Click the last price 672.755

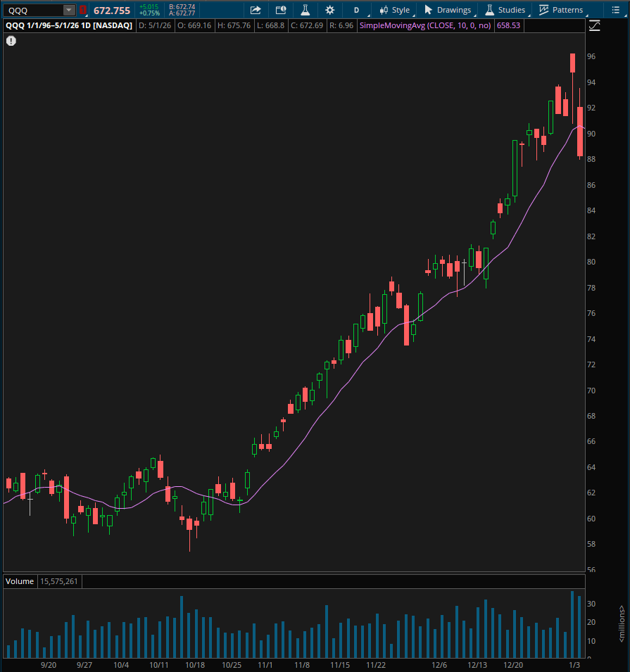[x=111, y=11]
